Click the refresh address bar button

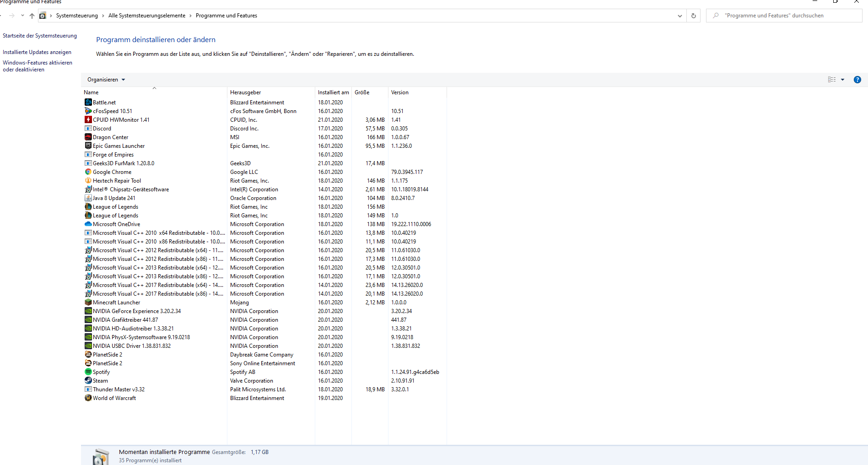tap(694, 16)
